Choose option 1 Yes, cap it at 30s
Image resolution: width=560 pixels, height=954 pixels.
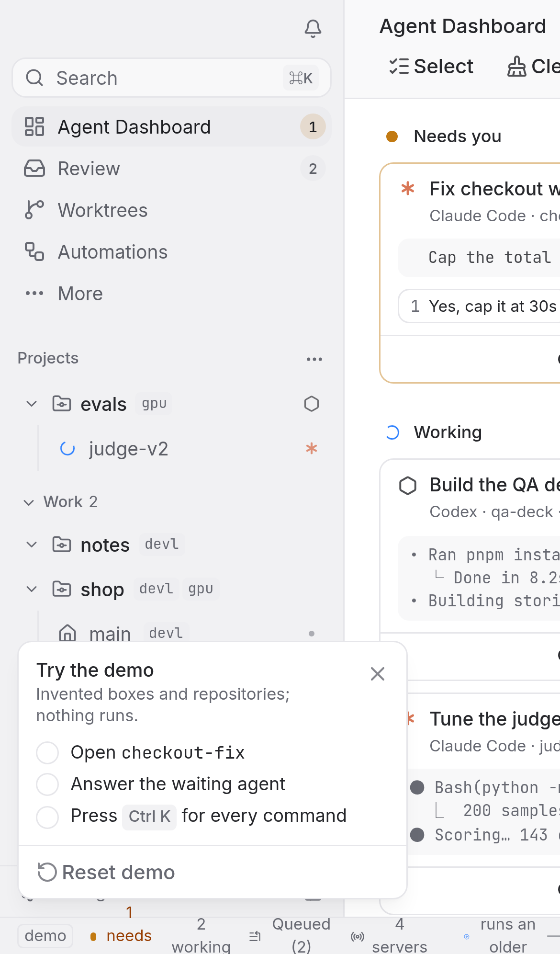pyautogui.click(x=479, y=306)
